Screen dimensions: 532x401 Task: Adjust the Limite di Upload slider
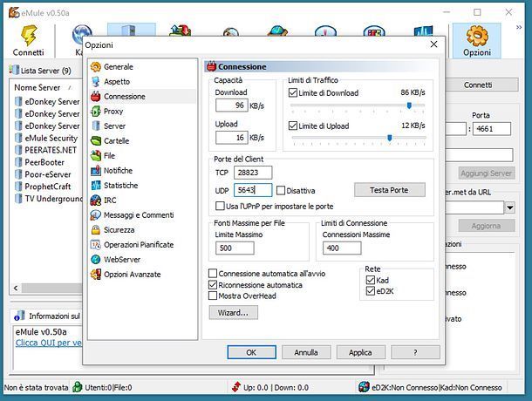point(389,138)
